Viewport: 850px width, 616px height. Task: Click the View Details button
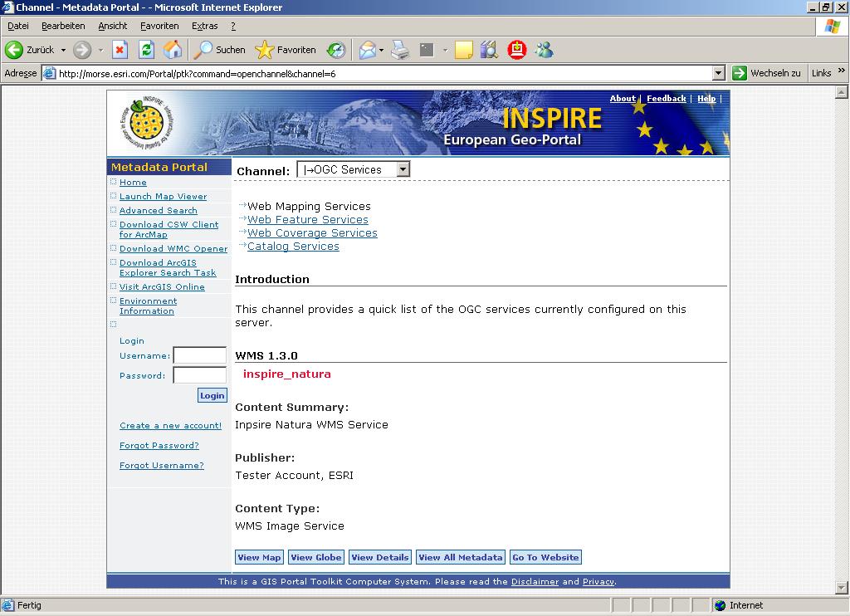380,557
